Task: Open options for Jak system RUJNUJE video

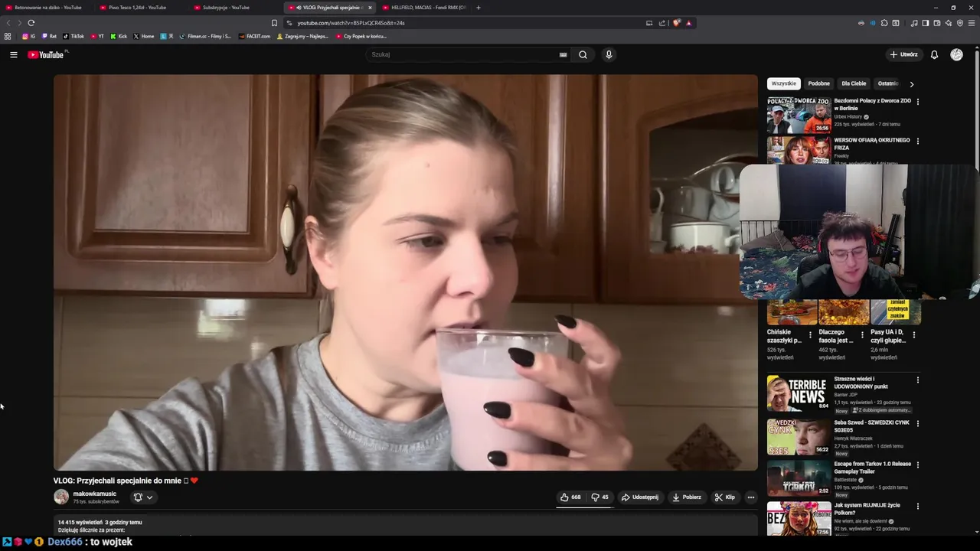Action: coord(918,506)
